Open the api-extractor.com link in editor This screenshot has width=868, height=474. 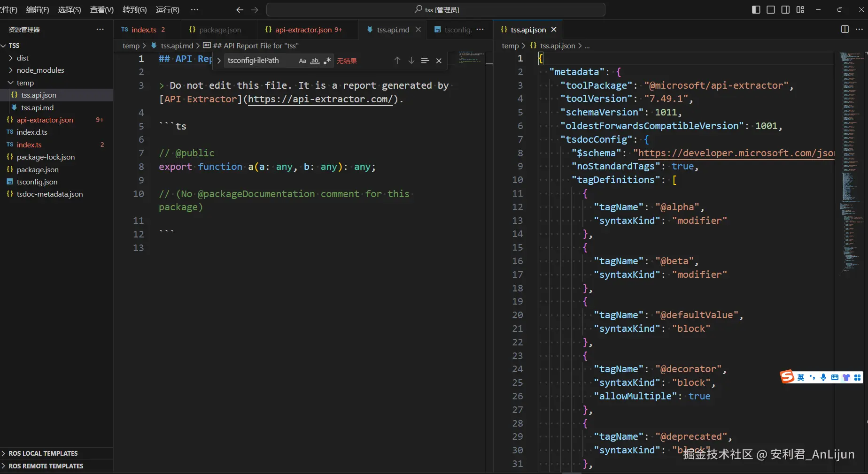point(319,99)
